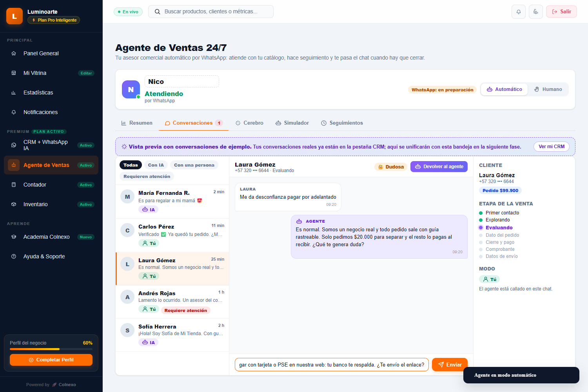
Task: Go to Panel General in sidebar
Action: [x=51, y=53]
